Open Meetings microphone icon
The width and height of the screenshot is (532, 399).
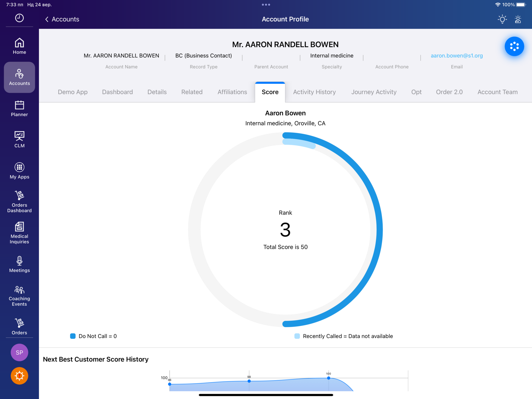point(19,264)
